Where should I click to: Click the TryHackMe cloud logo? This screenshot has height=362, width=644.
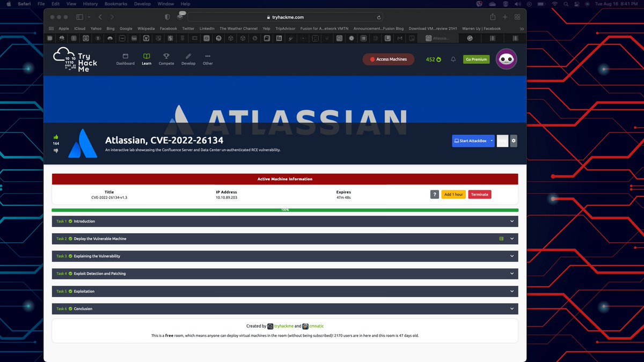(76, 59)
